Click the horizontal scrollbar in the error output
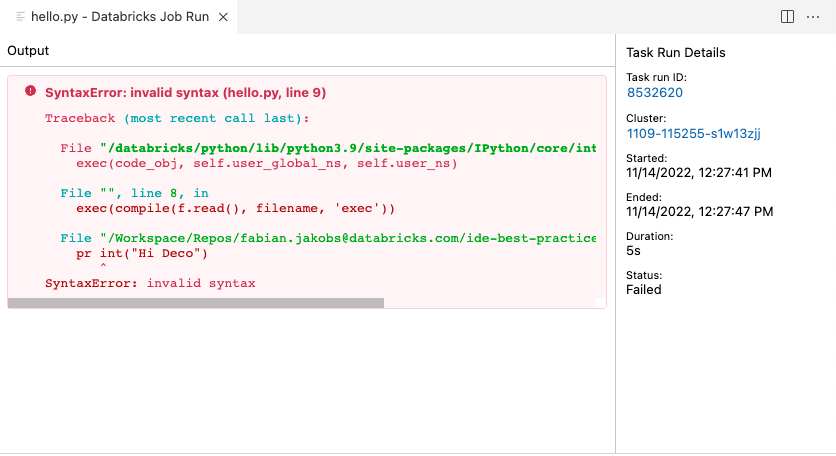This screenshot has height=456, width=836. coord(196,303)
